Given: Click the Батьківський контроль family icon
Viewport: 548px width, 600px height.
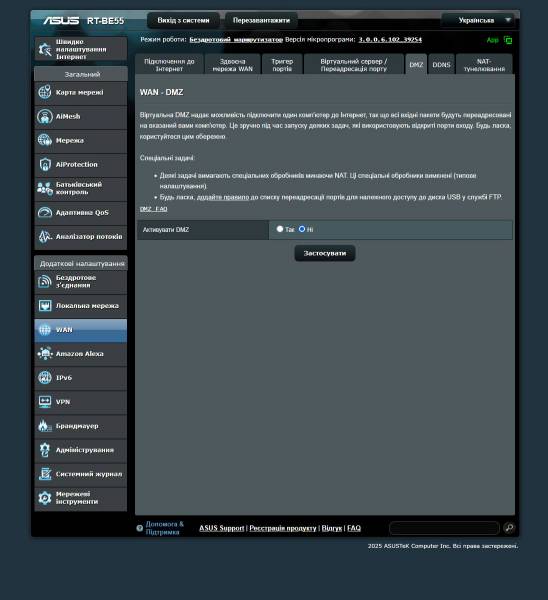Looking at the screenshot, I should 45,188.
